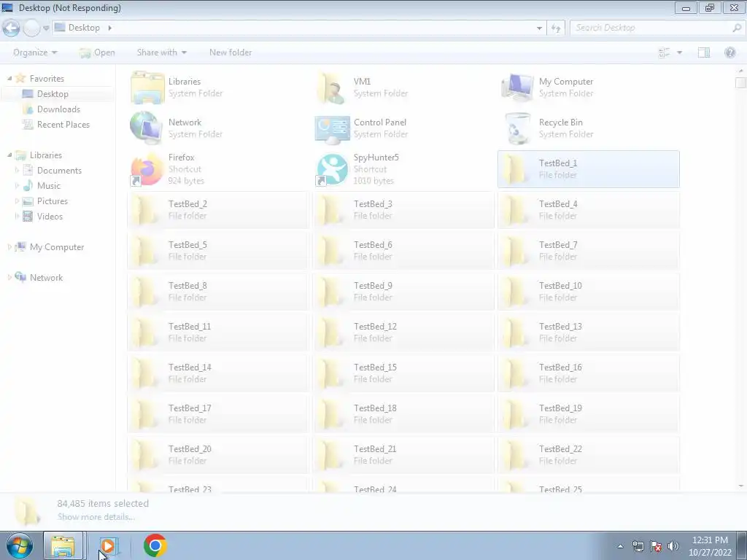This screenshot has width=747, height=560.
Task: Show hidden tray icons arrow
Action: 620,546
